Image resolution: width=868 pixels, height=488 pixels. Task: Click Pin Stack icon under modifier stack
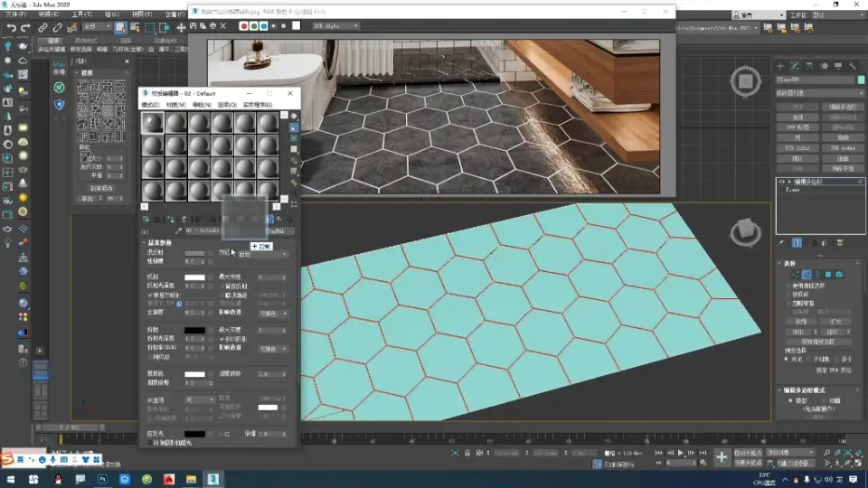pos(781,243)
